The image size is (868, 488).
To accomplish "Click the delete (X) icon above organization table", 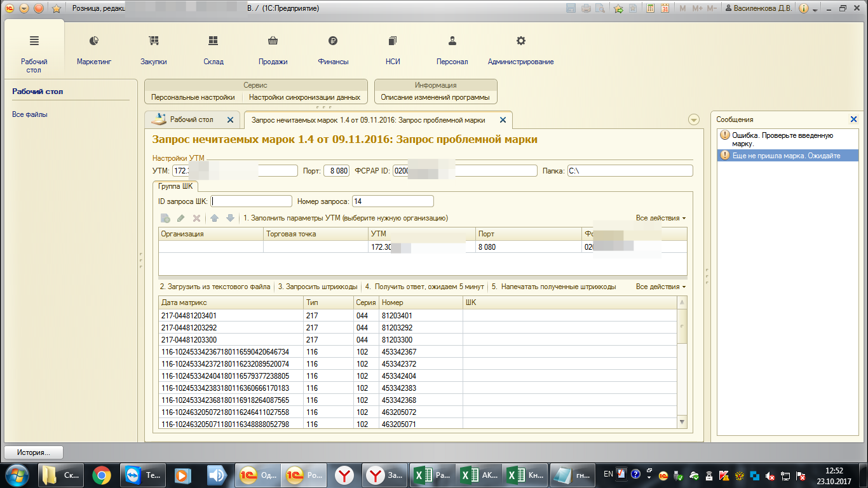I will [196, 218].
